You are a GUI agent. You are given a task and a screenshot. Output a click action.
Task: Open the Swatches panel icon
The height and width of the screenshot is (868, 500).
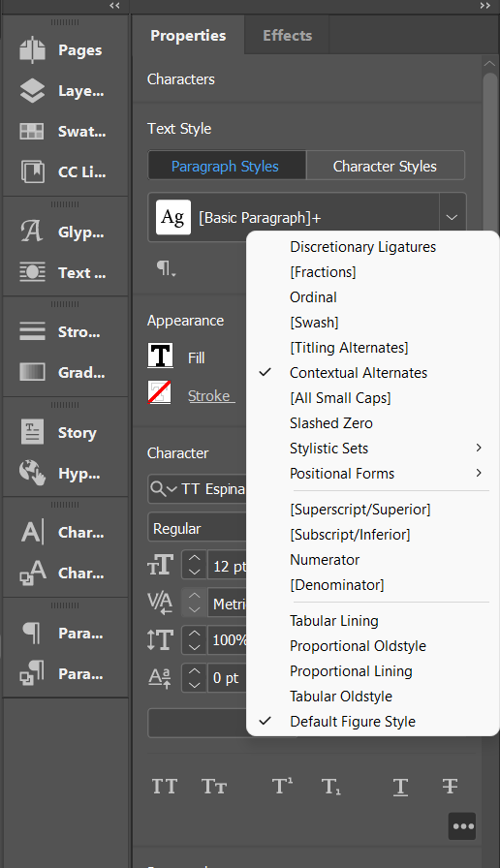point(32,131)
